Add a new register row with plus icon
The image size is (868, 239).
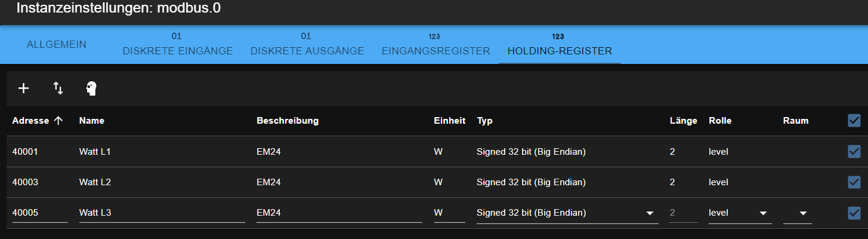click(x=23, y=88)
